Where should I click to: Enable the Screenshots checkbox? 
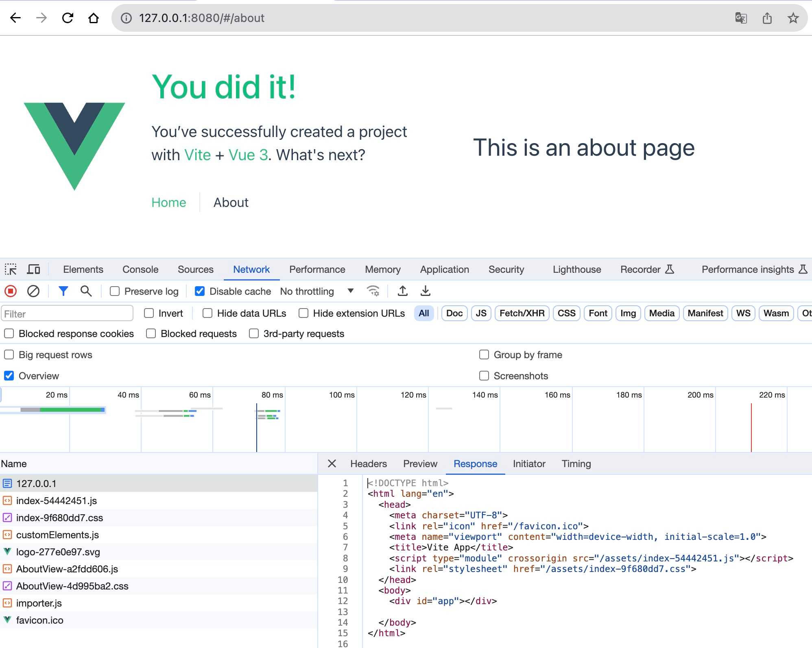(x=484, y=376)
